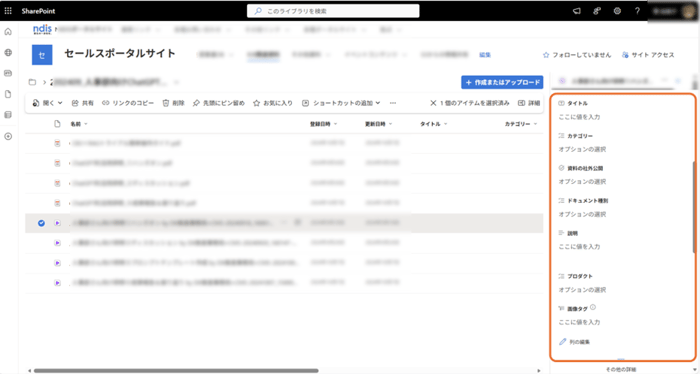Open the SharePoint app launcher waffle
This screenshot has height=374, width=700.
[8, 11]
